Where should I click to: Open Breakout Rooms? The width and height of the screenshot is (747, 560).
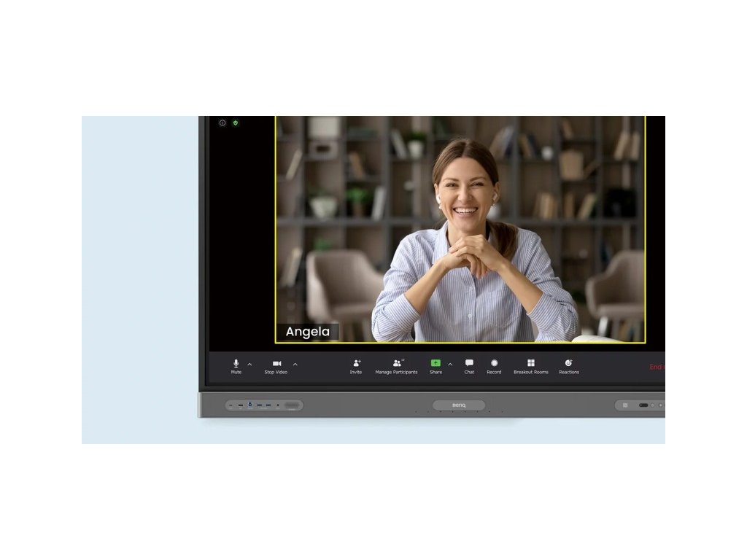(531, 367)
